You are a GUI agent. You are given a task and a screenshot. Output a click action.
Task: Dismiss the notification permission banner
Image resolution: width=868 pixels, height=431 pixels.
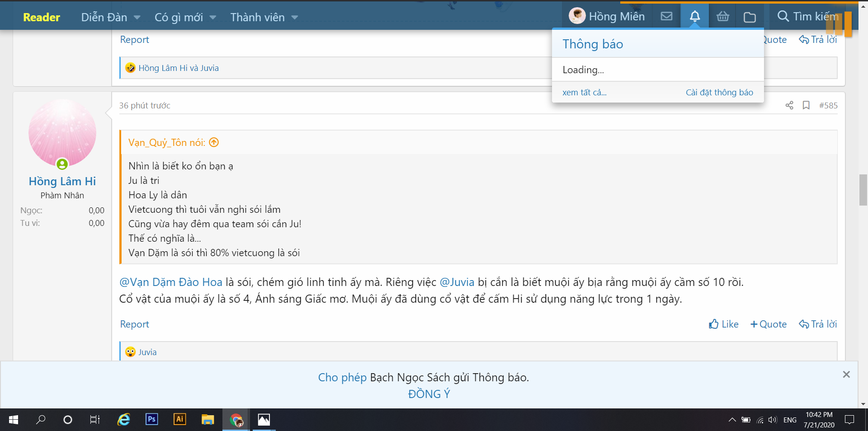tap(846, 375)
